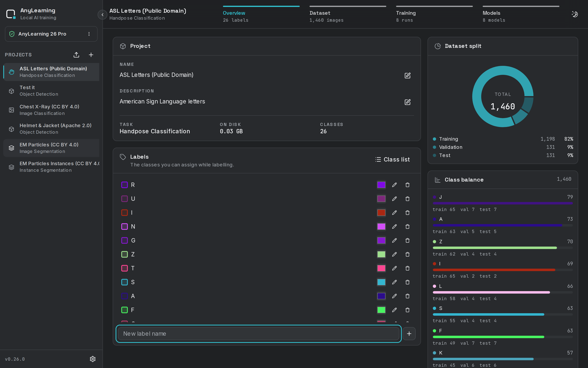The image size is (588, 368).
Task: Edit label Z with pencil icon
Action: pos(394,254)
